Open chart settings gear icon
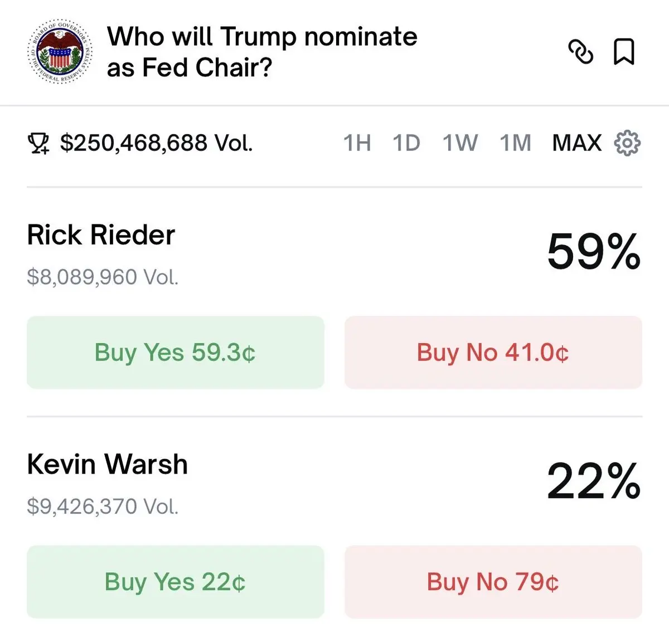669x644 pixels. [627, 143]
